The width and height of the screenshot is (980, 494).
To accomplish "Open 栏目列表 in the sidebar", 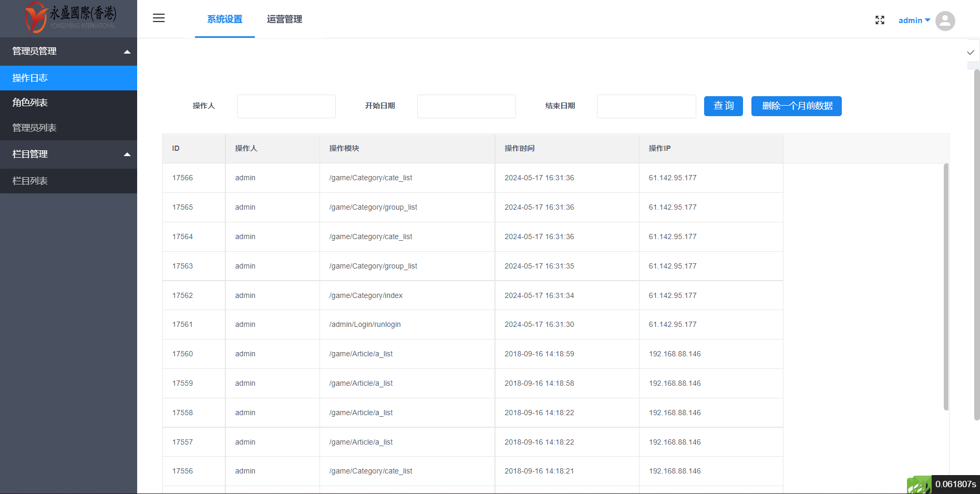I will [68, 181].
